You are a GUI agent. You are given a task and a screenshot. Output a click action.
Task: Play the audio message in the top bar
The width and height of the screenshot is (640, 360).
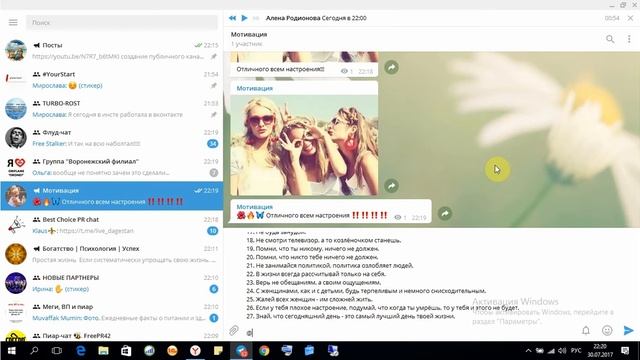pos(244,18)
